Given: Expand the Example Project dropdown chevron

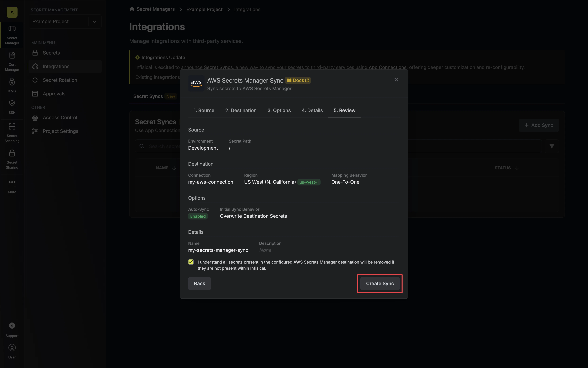Looking at the screenshot, I should tap(95, 22).
